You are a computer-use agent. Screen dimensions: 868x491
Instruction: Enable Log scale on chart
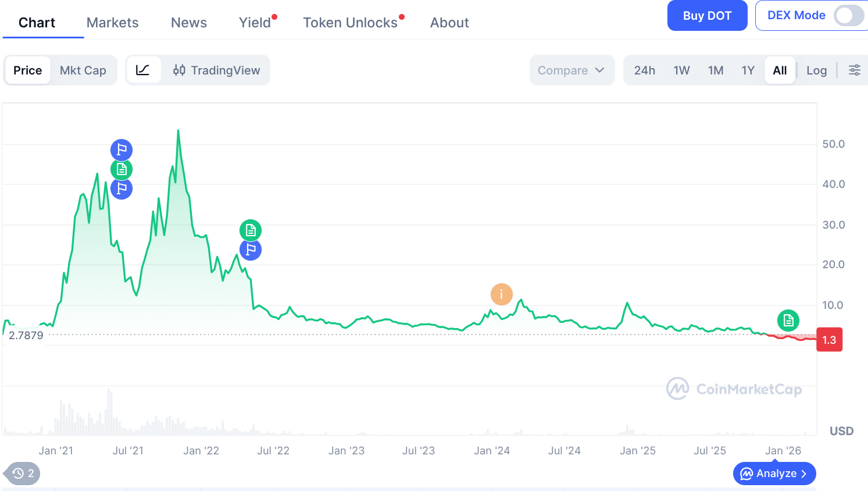(816, 70)
